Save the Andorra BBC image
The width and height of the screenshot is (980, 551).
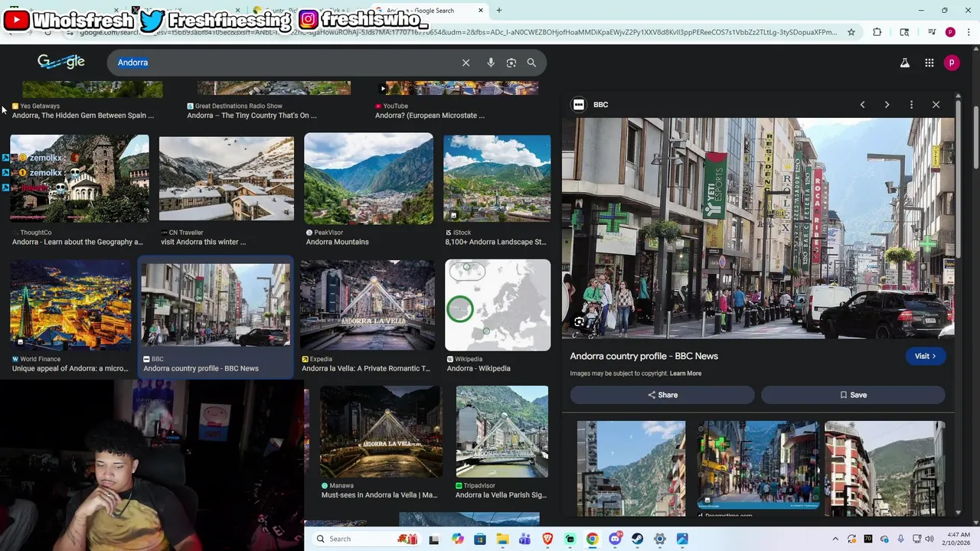click(x=853, y=395)
